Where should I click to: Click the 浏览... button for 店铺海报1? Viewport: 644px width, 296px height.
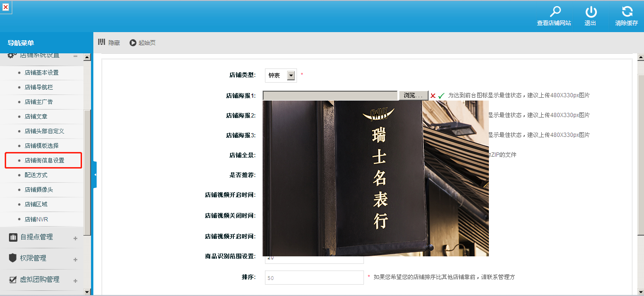click(x=413, y=95)
